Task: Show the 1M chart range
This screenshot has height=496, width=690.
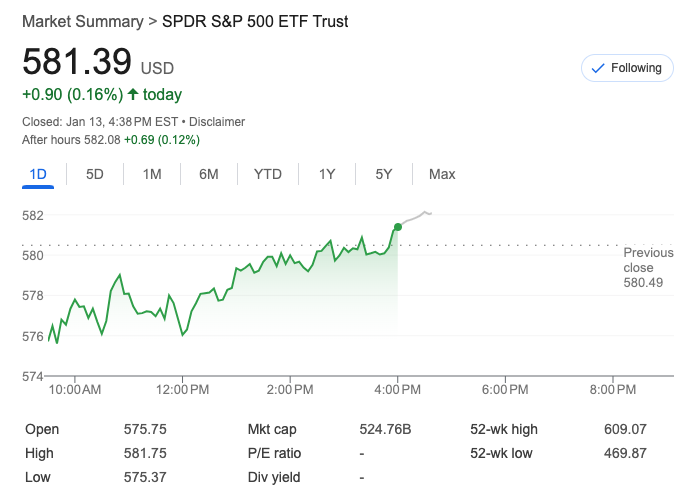Action: pos(152,174)
